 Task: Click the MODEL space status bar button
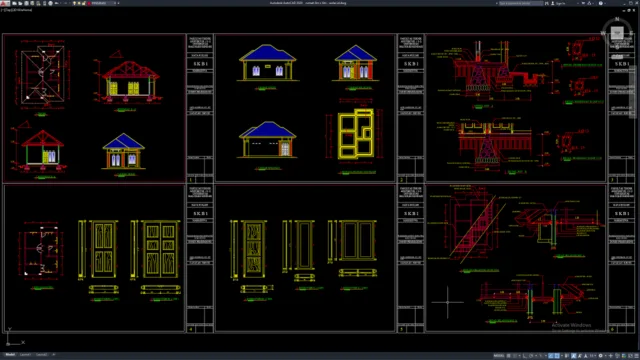point(499,356)
